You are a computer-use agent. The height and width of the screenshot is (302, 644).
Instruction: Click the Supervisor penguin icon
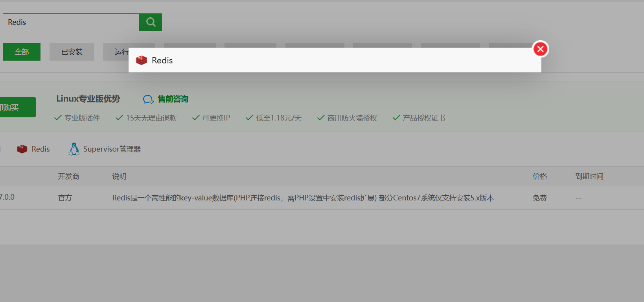pyautogui.click(x=74, y=149)
